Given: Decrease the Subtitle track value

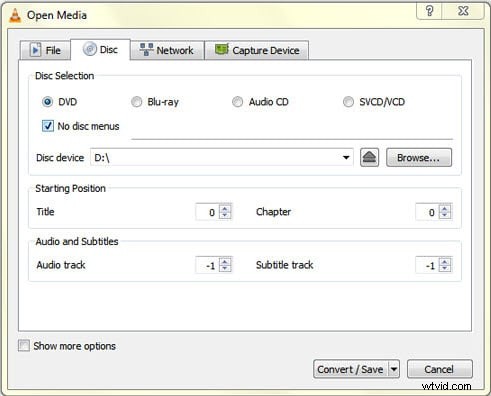Looking at the screenshot, I should pyautogui.click(x=445, y=269).
